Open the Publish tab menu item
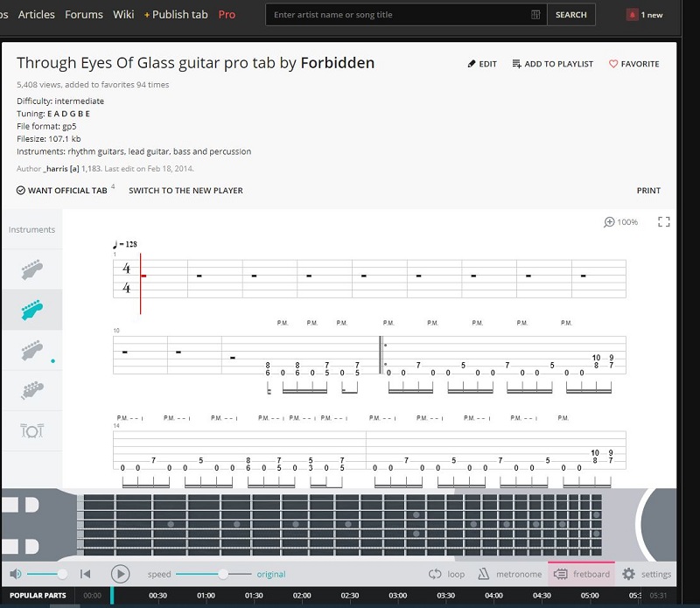Screen dimensions: 700x608 [x=176, y=15]
